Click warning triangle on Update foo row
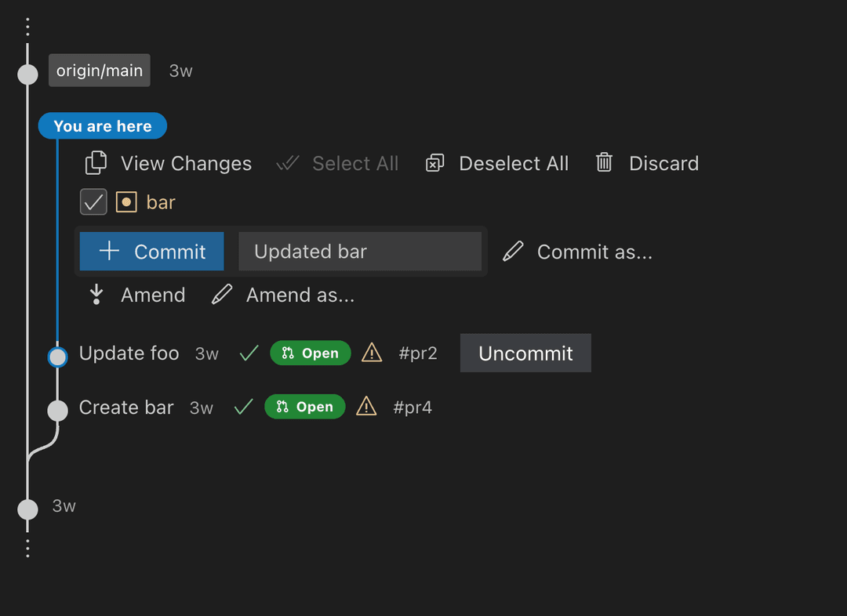Viewport: 847px width, 616px height. pos(372,353)
